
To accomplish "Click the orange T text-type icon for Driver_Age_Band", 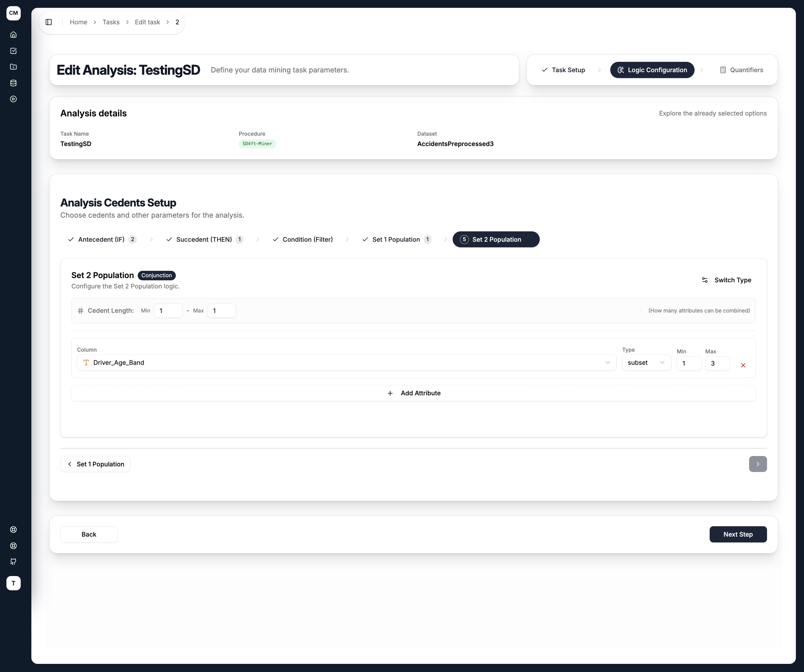I will tap(86, 362).
